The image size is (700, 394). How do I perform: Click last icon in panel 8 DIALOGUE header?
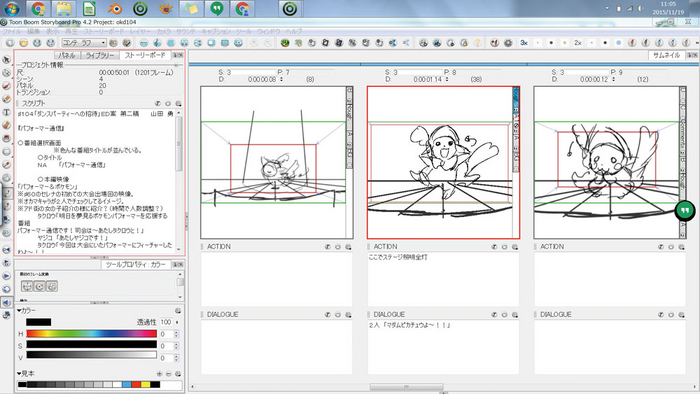(515, 315)
